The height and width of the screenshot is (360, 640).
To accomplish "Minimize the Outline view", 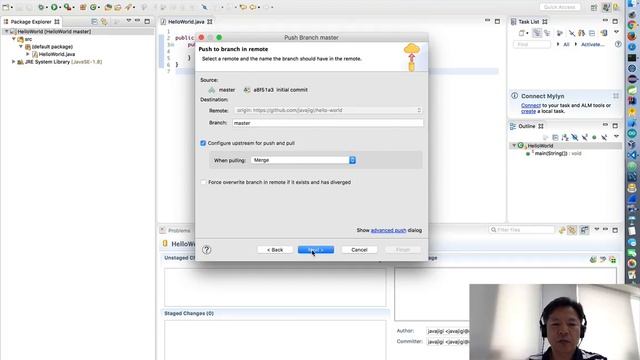I will coord(605,125).
